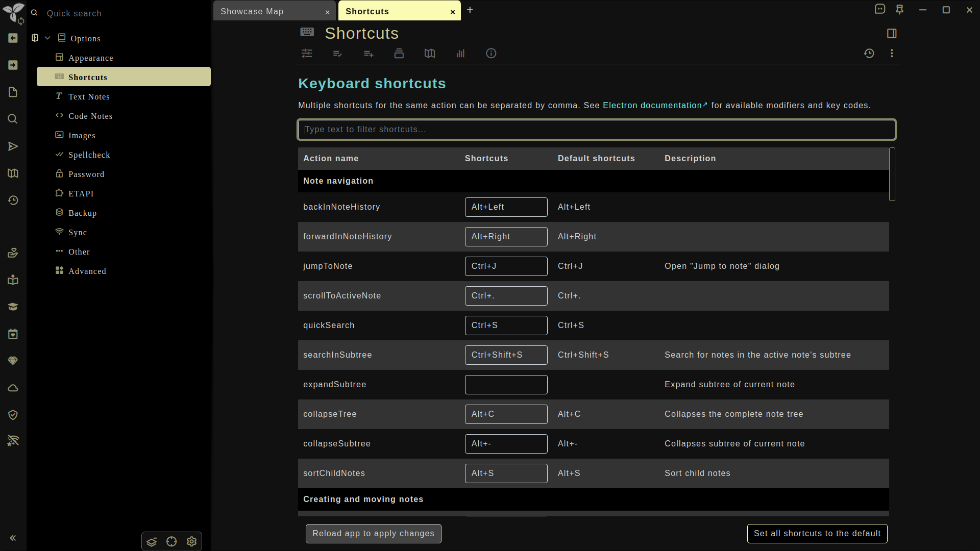This screenshot has height=551, width=980.
Task: Click Reload app to apply changes
Action: point(373,534)
